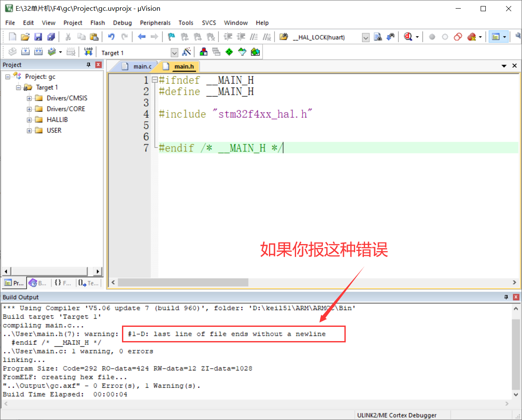This screenshot has height=420, width=522.
Task: Open Options for Target via the wand icon
Action: [187, 52]
